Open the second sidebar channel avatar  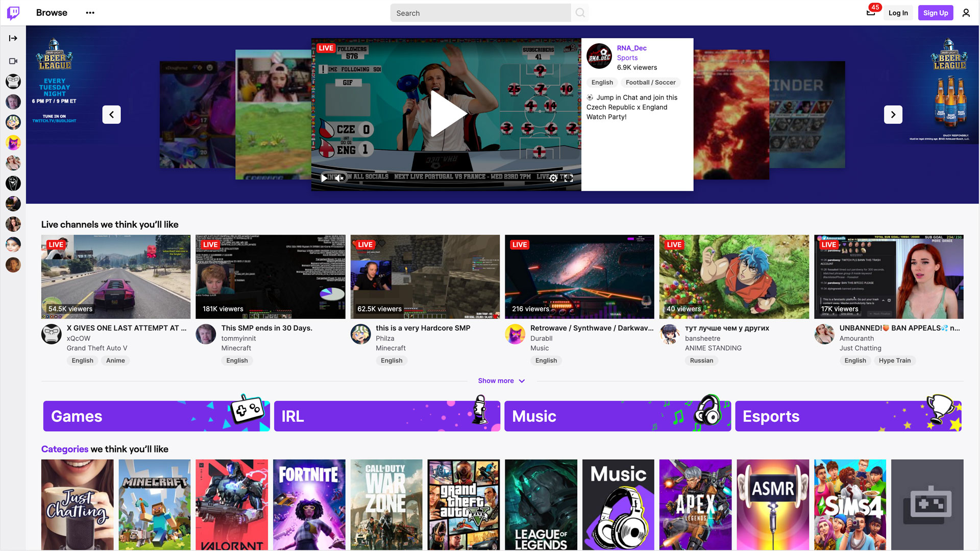(x=13, y=102)
